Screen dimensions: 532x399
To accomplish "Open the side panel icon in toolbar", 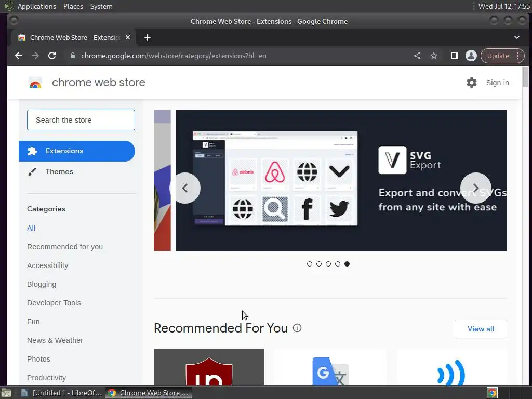I will pos(454,56).
